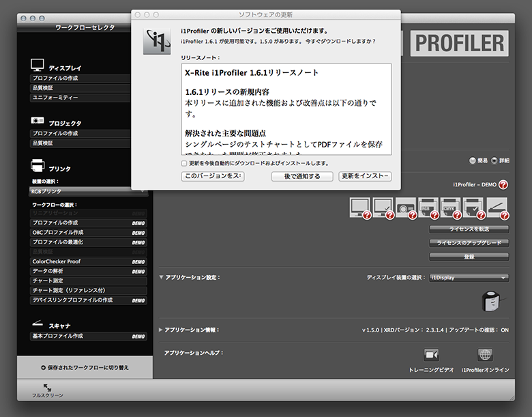Select the 詳細 (advanced) mode radio button
This screenshot has width=532, height=417.
pos(494,160)
